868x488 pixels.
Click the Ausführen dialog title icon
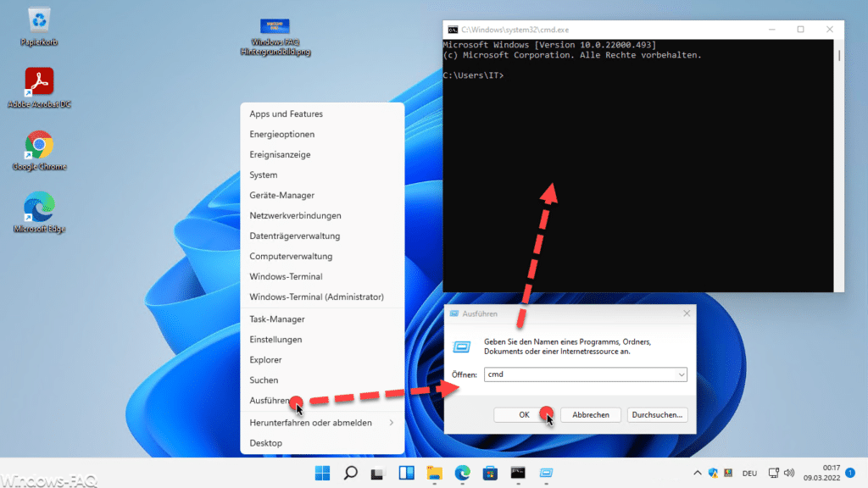coord(454,313)
